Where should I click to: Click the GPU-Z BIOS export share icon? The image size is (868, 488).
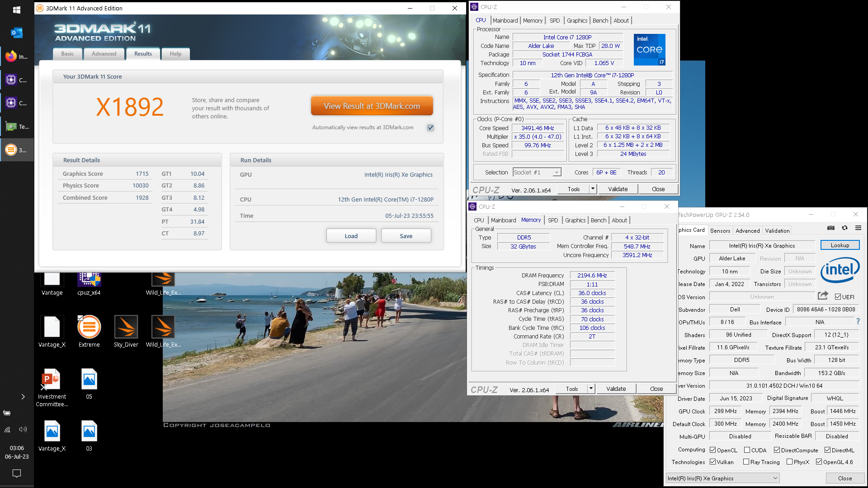[x=823, y=296]
